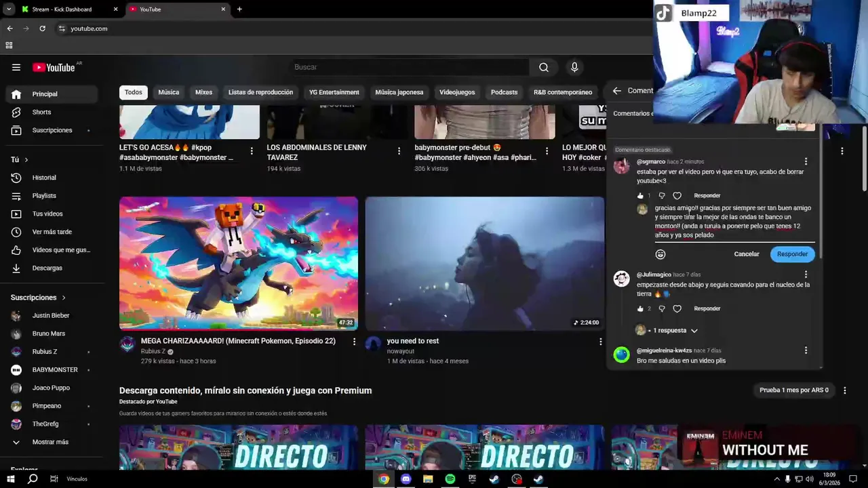This screenshot has height=488, width=868.
Task: Select Listas de reproducción chip
Action: pyautogui.click(x=260, y=92)
